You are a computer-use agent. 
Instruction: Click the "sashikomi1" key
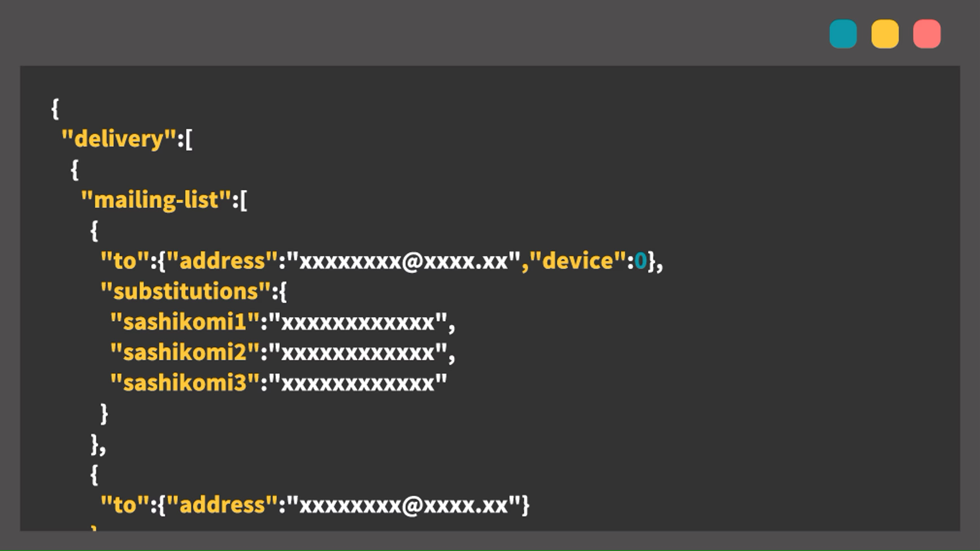pos(185,322)
